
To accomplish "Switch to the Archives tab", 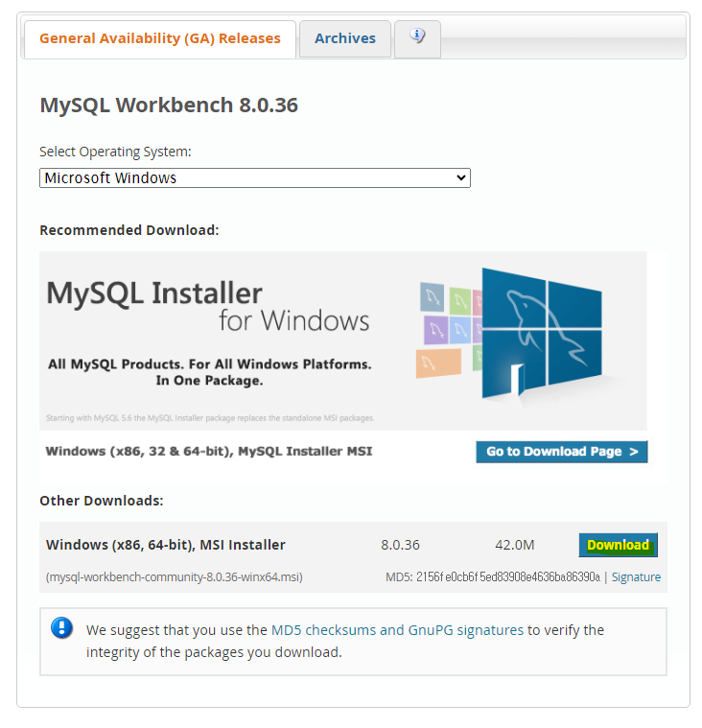I will coord(345,39).
